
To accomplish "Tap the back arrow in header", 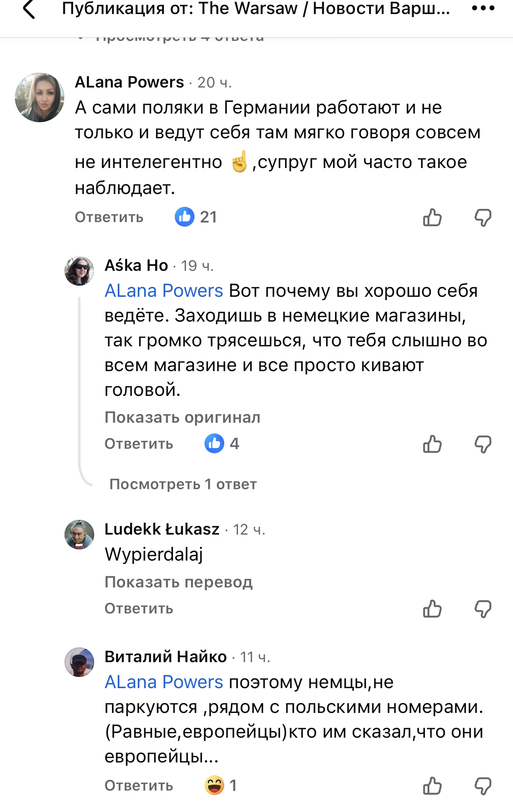I will (x=29, y=9).
